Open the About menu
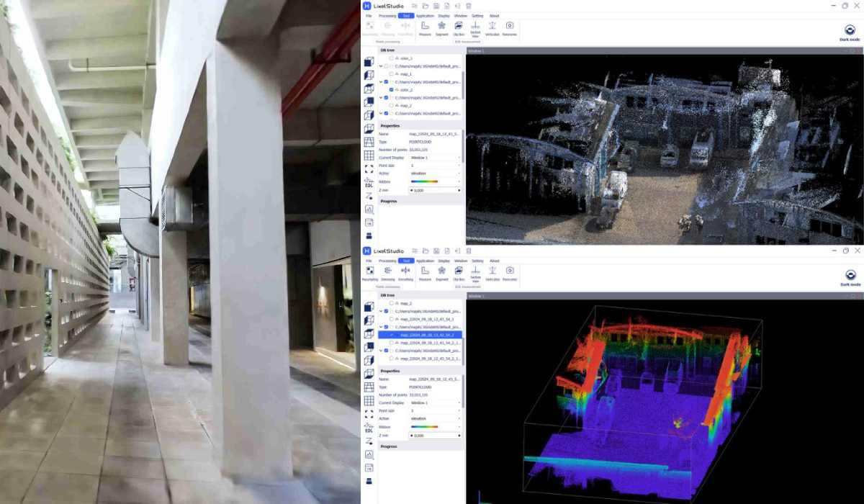864x504 pixels. click(x=495, y=15)
